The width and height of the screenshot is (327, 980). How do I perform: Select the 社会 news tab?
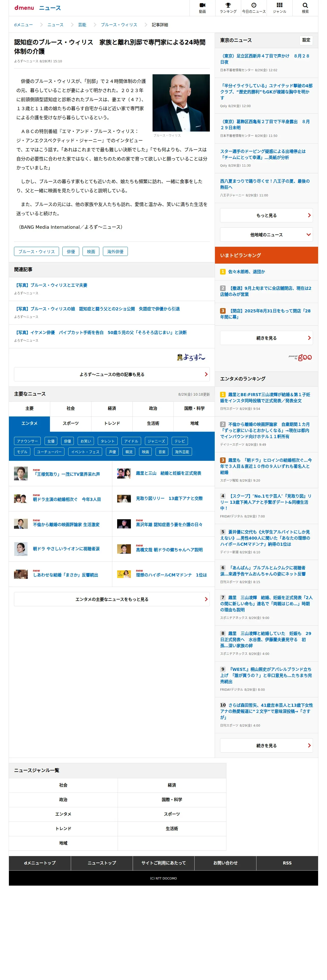[71, 409]
